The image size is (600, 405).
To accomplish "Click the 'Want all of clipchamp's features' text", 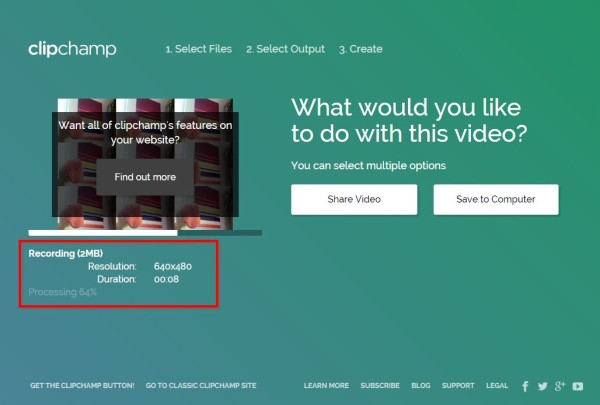I will click(x=145, y=132).
